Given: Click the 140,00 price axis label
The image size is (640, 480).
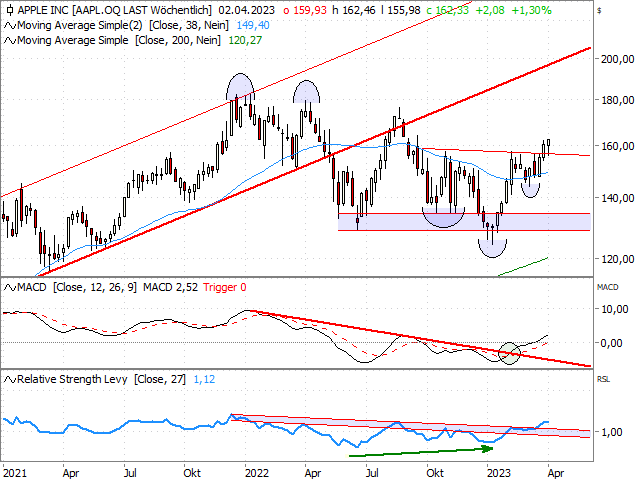Looking at the screenshot, I should (x=618, y=198).
